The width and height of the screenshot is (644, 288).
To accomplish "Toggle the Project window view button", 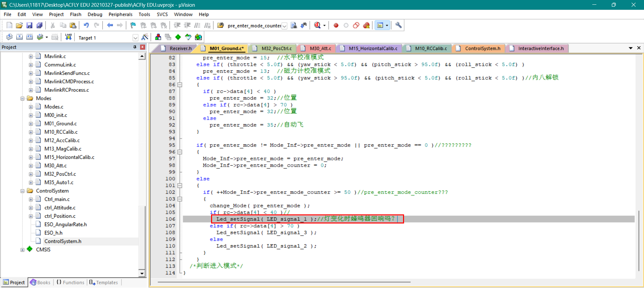I will (380, 25).
